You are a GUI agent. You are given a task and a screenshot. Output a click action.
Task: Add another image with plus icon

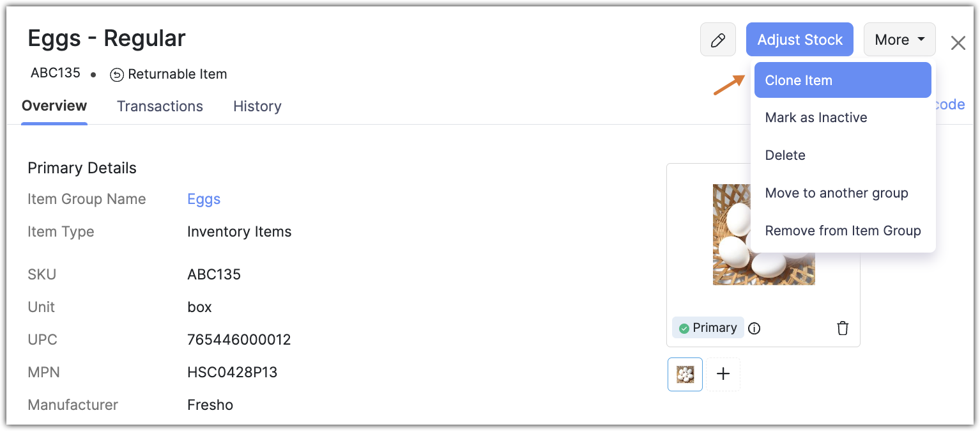tap(723, 374)
